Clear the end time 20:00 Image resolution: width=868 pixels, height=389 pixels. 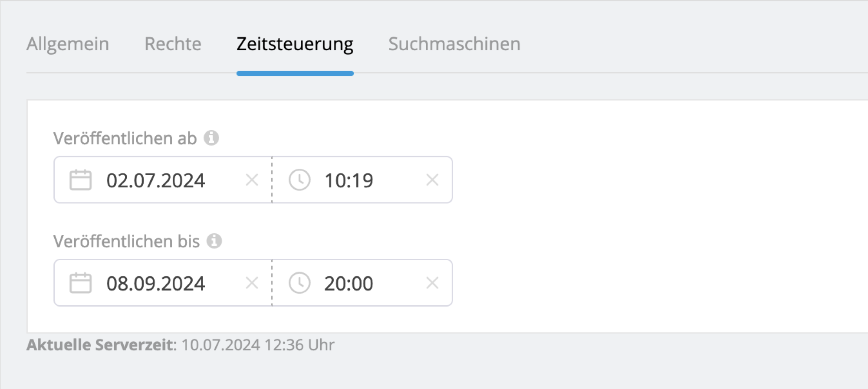click(432, 283)
